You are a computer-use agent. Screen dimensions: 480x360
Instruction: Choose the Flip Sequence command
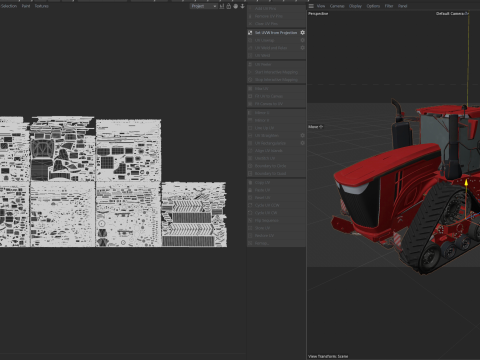click(276, 220)
